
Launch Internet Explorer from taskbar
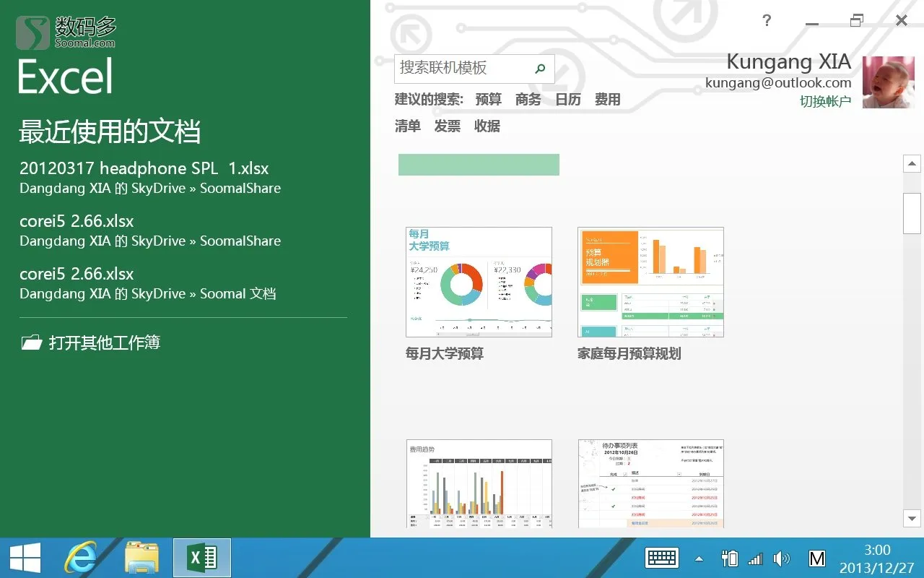click(81, 558)
